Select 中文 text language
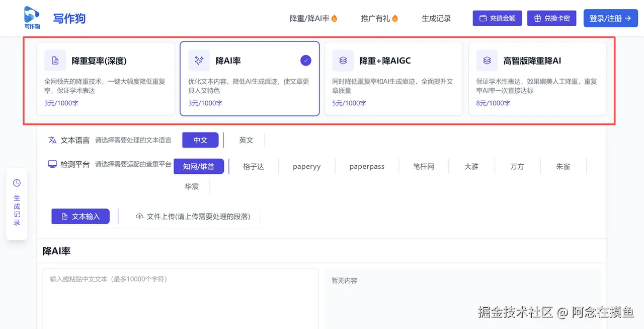644x329 pixels. pos(200,140)
